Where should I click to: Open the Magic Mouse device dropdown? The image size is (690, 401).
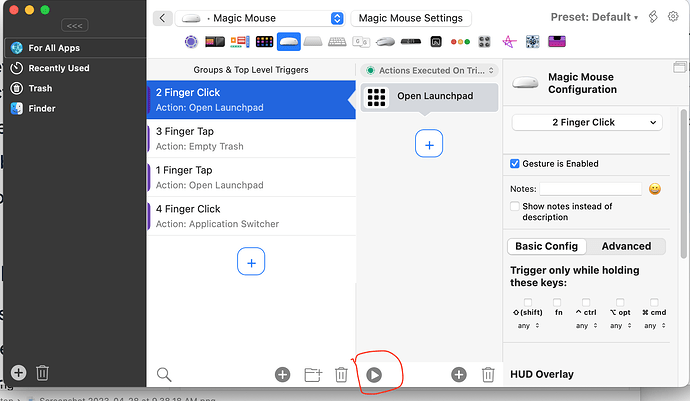(260, 18)
